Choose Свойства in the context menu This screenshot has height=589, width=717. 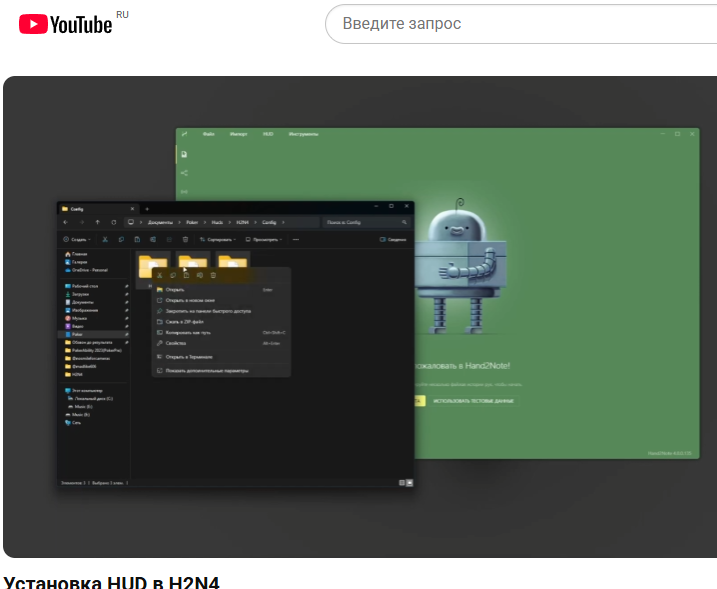click(x=221, y=343)
